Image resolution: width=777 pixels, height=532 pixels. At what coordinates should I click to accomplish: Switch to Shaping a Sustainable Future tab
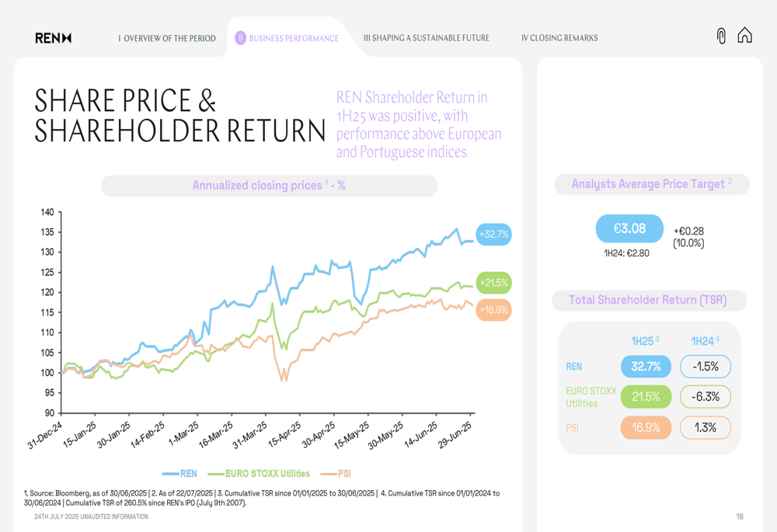tap(426, 37)
